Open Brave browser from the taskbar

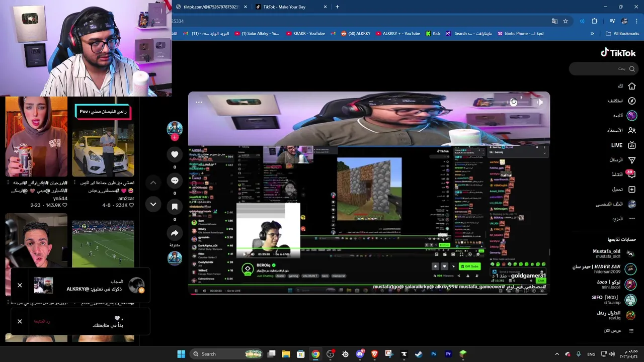click(x=374, y=354)
